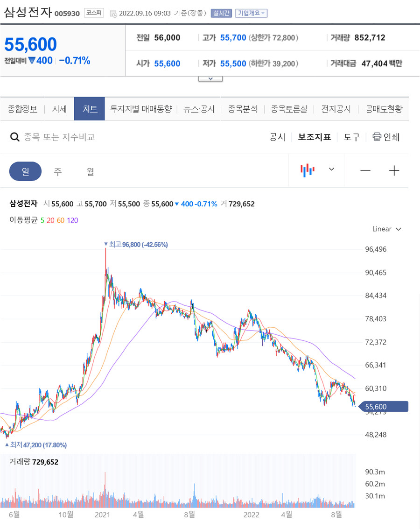This screenshot has width=420, height=529.
Task: Click the 실시간 real-time badge
Action: click(x=221, y=13)
